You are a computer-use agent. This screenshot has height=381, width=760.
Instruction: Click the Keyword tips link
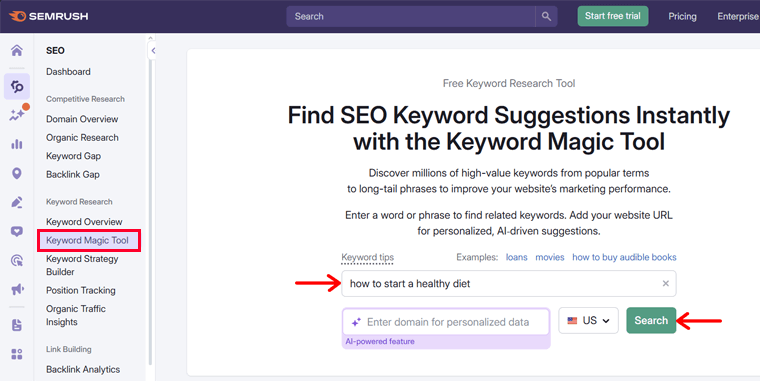click(x=367, y=257)
